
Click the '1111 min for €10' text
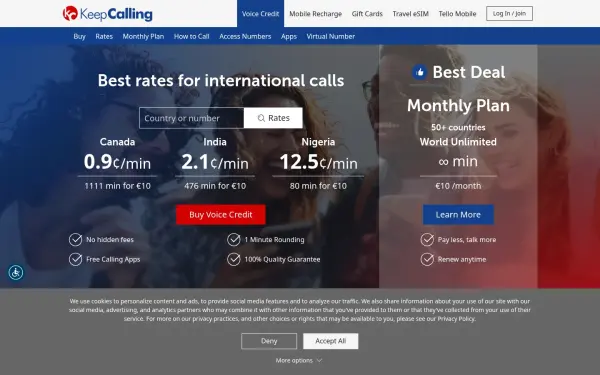(x=117, y=186)
